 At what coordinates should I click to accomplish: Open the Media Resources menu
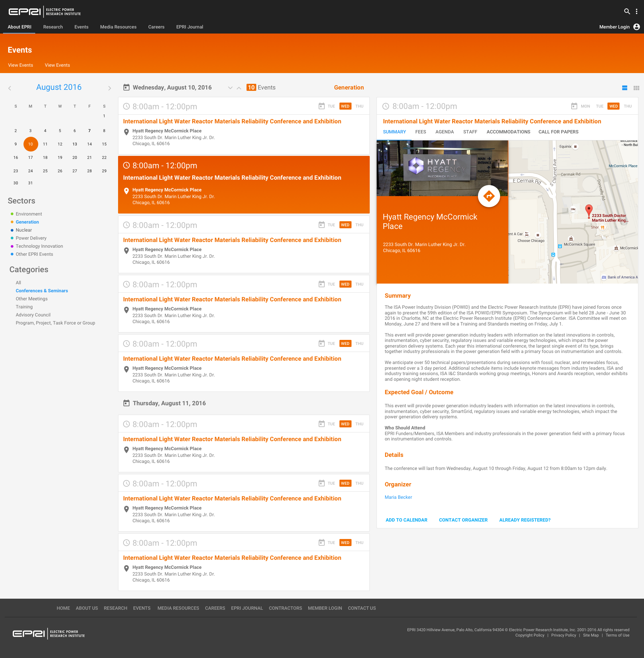pyautogui.click(x=118, y=27)
